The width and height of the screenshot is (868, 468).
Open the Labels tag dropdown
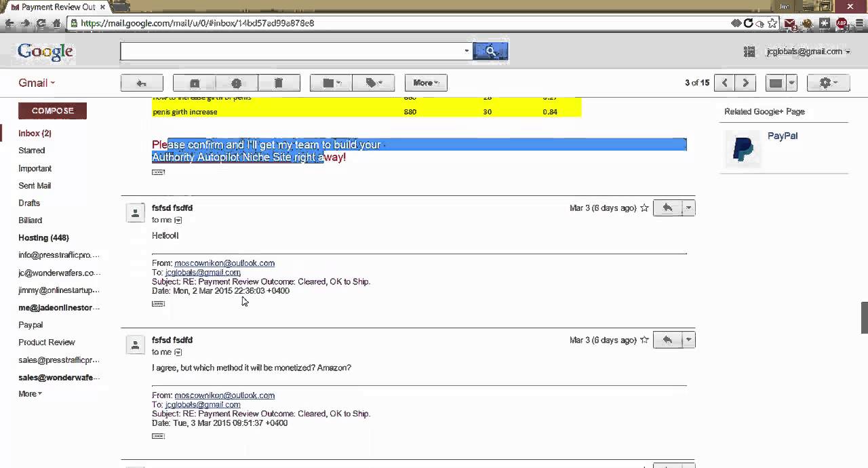coord(374,83)
